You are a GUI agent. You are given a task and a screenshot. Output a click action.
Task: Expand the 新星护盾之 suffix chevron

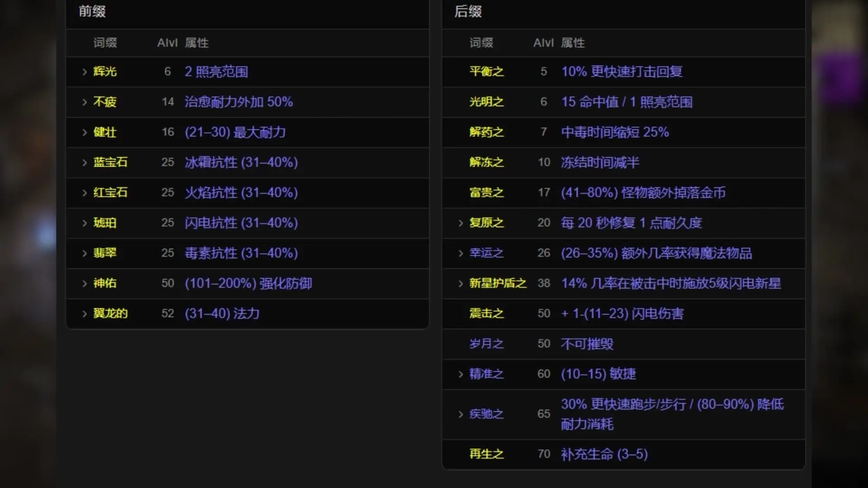point(461,284)
